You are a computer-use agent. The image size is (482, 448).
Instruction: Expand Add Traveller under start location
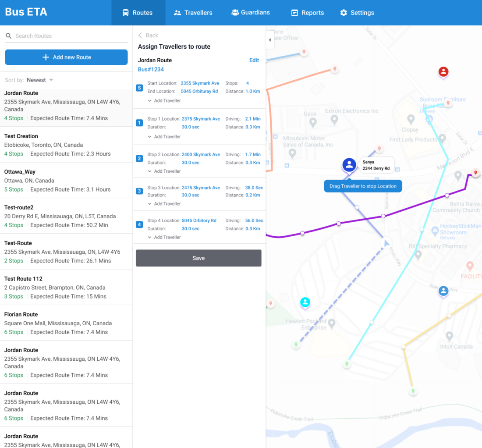click(x=164, y=101)
